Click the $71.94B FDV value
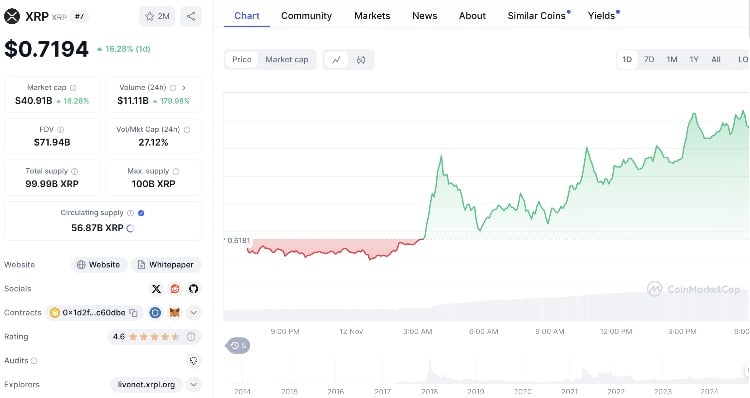 point(52,143)
